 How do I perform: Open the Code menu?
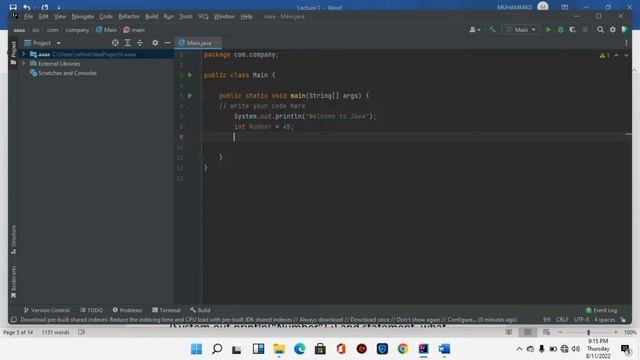tap(106, 17)
